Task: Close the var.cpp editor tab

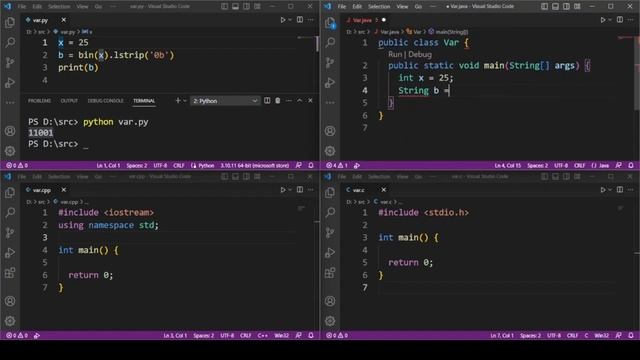Action: 64,190
